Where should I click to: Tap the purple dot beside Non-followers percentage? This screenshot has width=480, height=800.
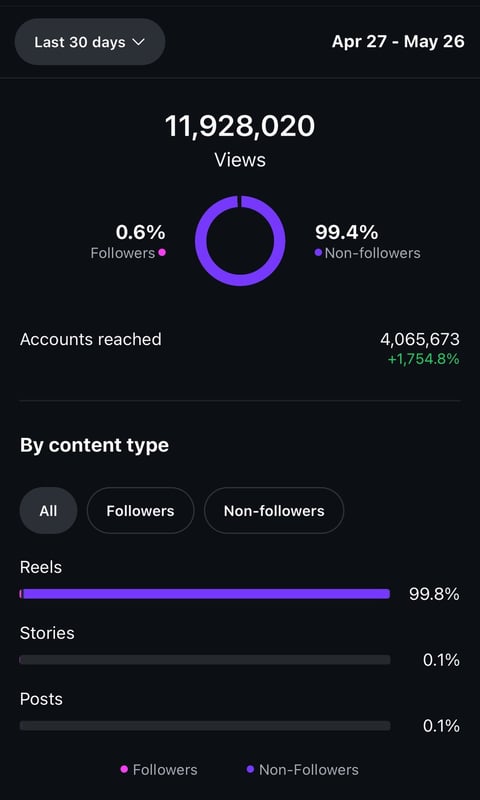318,252
